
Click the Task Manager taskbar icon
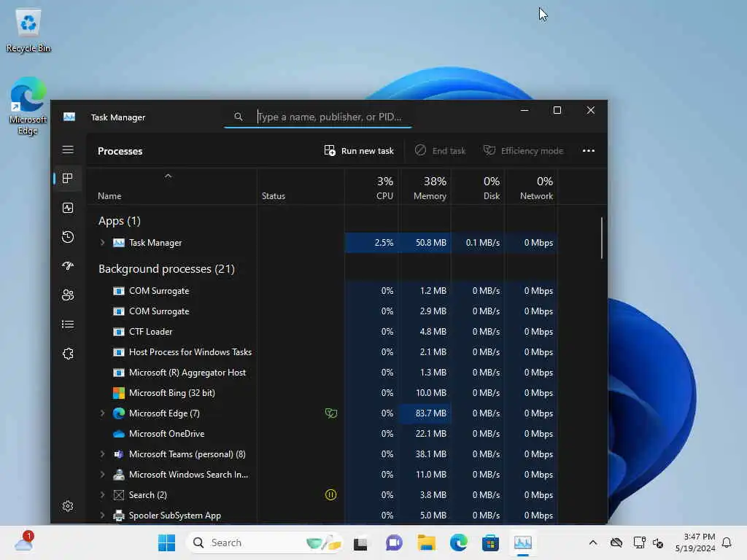(522, 542)
